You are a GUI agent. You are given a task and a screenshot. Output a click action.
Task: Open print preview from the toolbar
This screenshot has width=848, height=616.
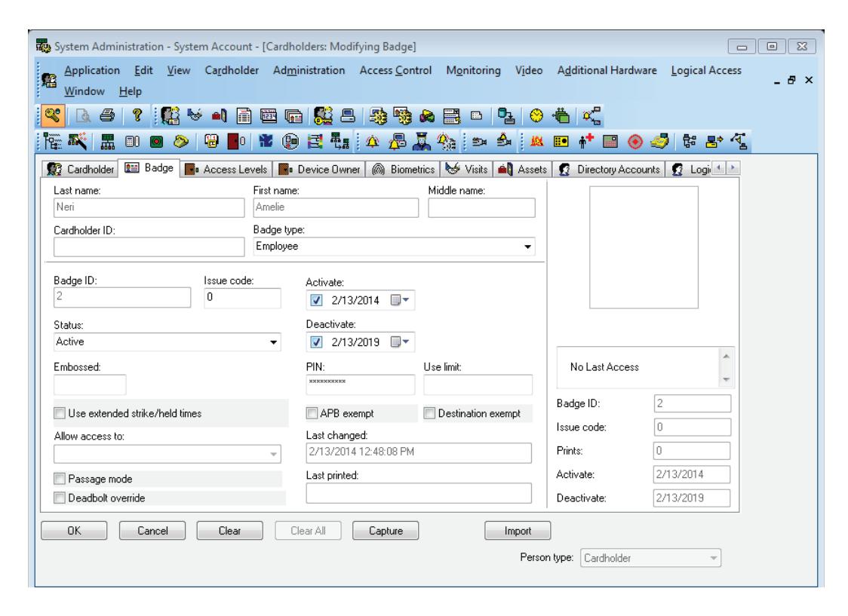click(83, 115)
